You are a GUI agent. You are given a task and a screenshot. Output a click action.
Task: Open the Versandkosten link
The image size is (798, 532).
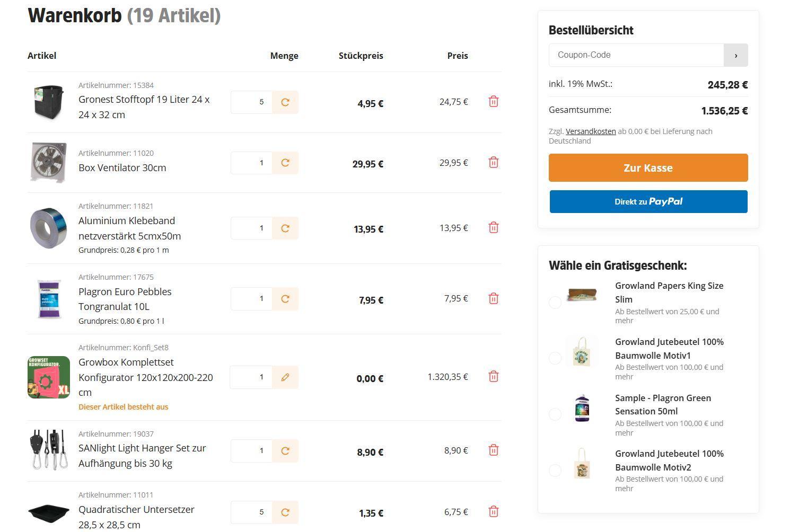(x=591, y=131)
